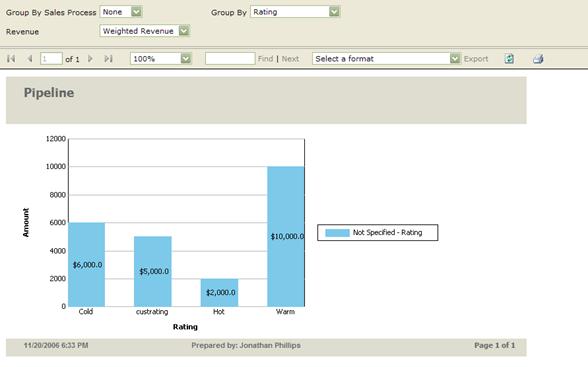The image size is (588, 367).
Task: Click the Pipeline report title
Action: coord(49,93)
